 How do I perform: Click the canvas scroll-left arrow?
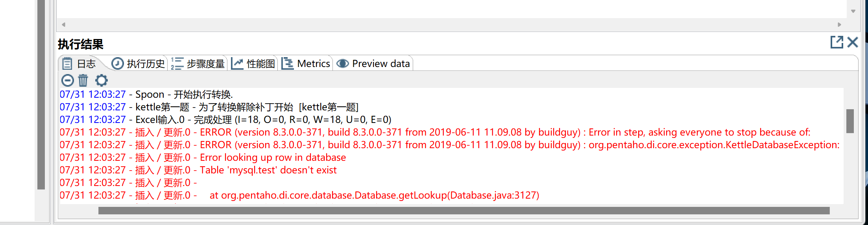tap(63, 24)
